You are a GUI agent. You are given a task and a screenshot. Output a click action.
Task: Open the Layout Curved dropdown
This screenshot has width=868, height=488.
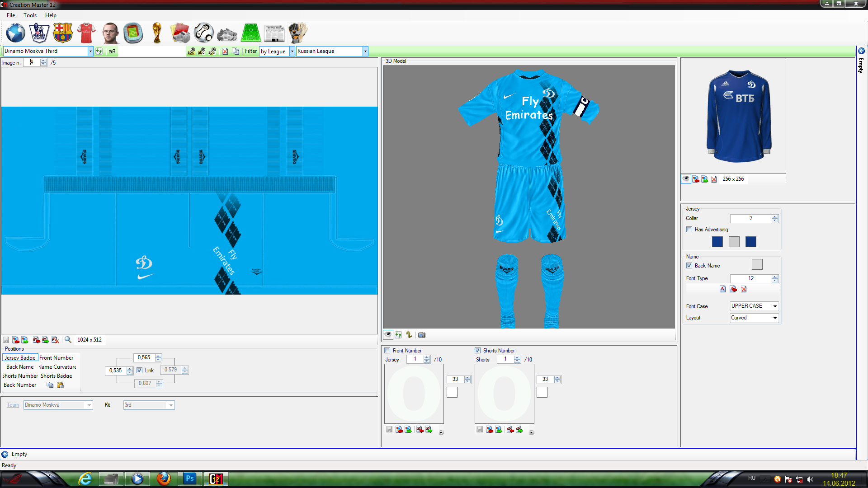[775, 318]
